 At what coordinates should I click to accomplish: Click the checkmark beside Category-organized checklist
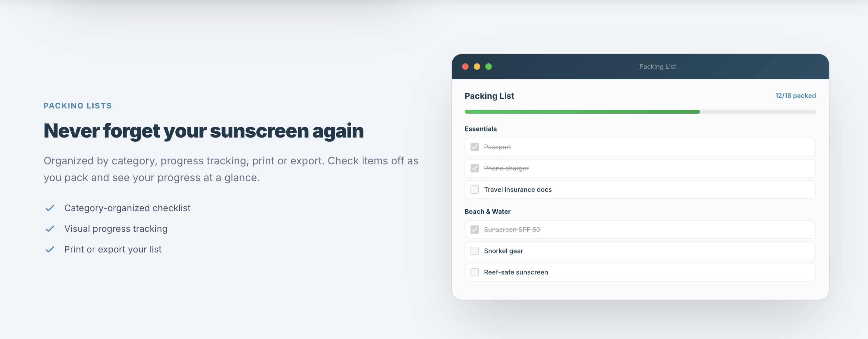50,208
